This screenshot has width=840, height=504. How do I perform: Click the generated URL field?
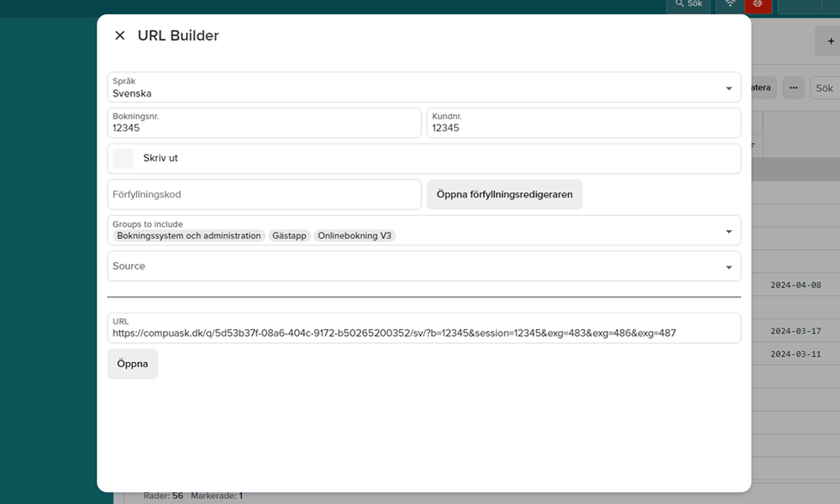(423, 328)
